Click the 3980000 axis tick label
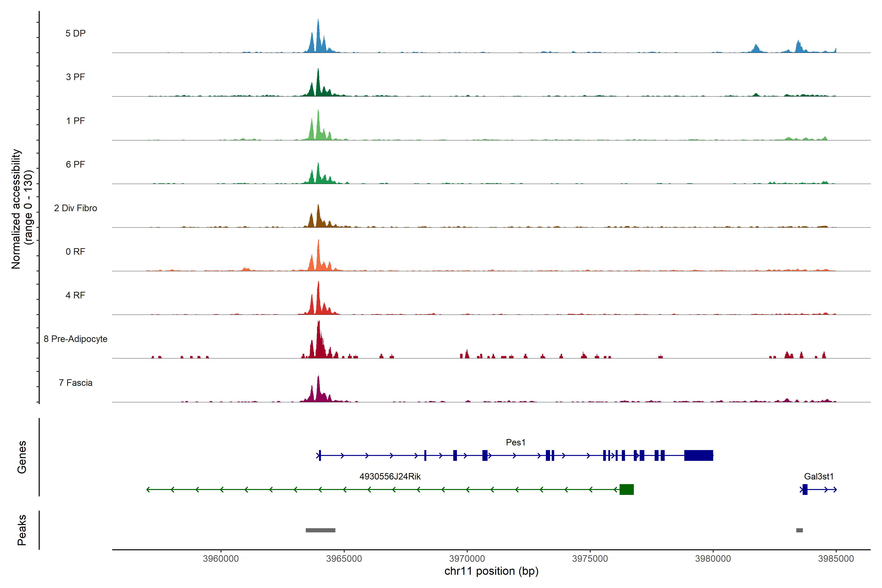Viewport: 882px width, 588px height. (712, 558)
